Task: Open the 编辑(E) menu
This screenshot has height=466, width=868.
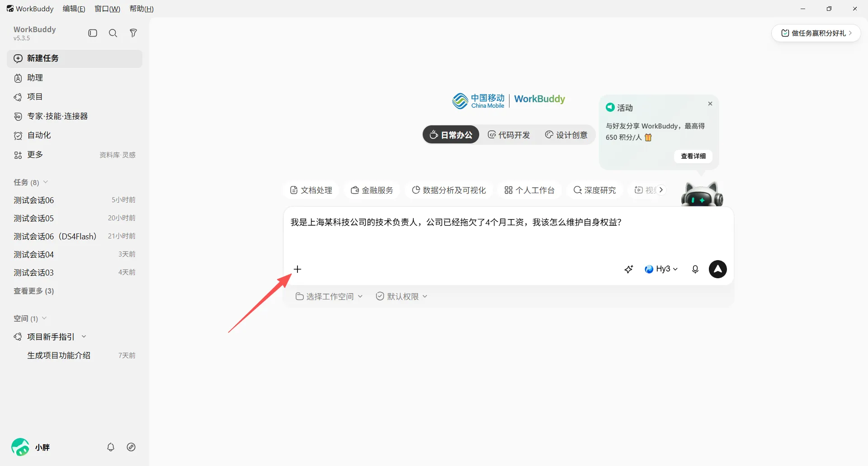Action: point(74,9)
